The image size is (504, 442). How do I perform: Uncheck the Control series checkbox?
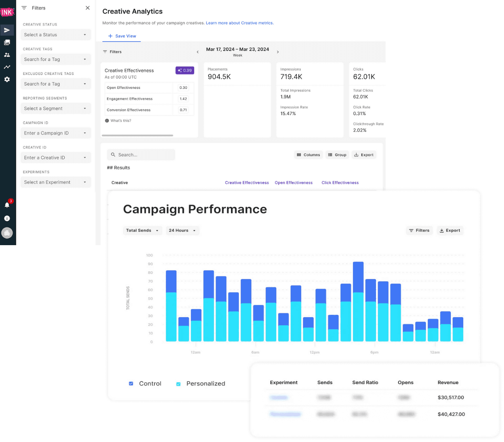coord(131,383)
